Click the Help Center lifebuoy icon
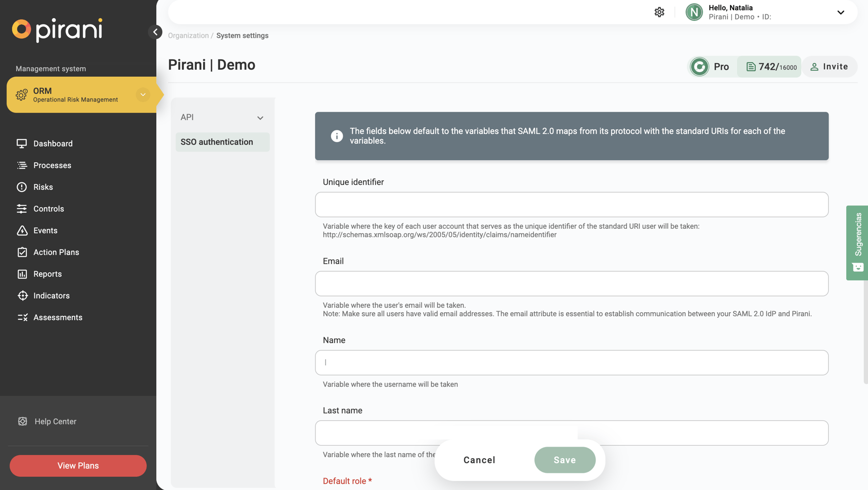Image resolution: width=868 pixels, height=490 pixels. 23,421
